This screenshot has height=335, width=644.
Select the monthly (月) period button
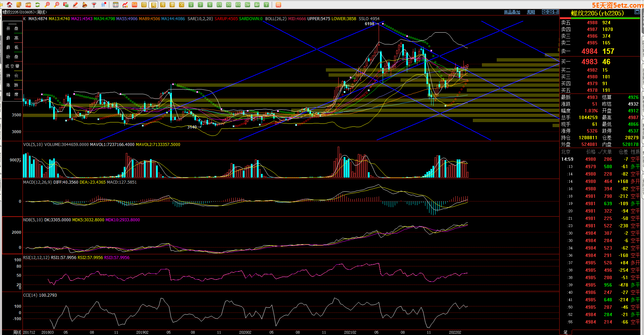pyautogui.click(x=163, y=5)
